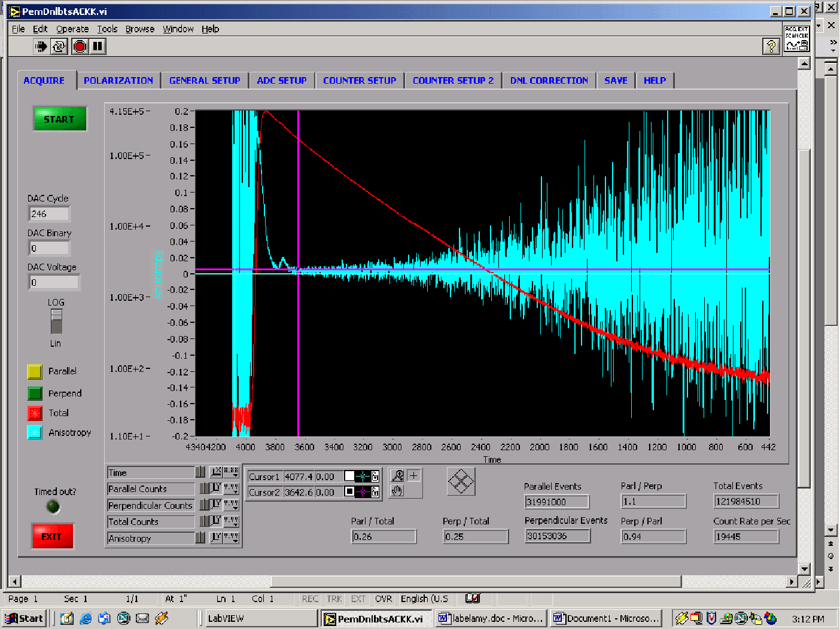Viewport: 840px width, 629px height.
Task: Toggle the Time axis autoscale lock
Action: 201,472
